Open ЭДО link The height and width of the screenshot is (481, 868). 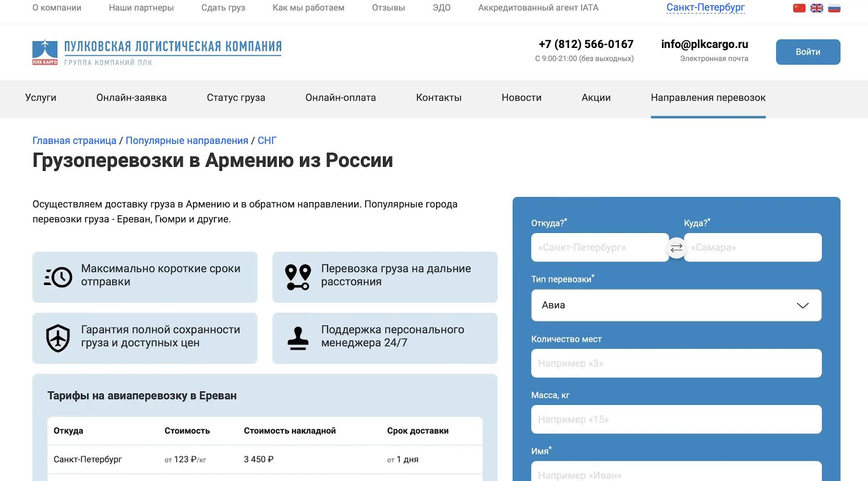click(x=441, y=8)
